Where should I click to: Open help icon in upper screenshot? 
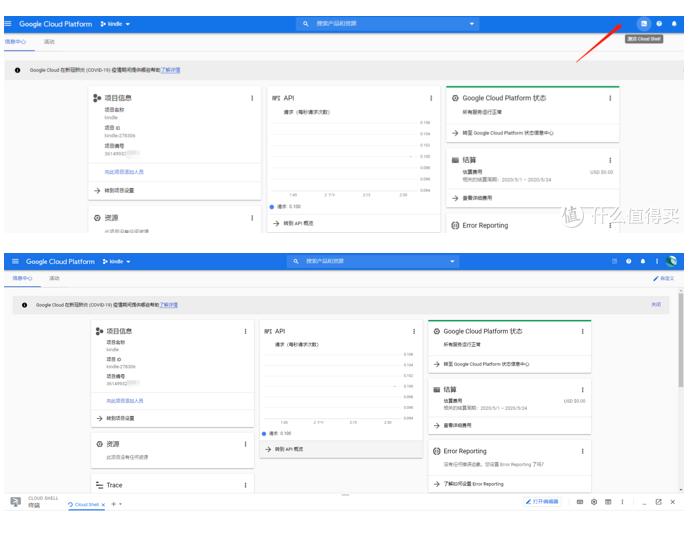coord(659,24)
